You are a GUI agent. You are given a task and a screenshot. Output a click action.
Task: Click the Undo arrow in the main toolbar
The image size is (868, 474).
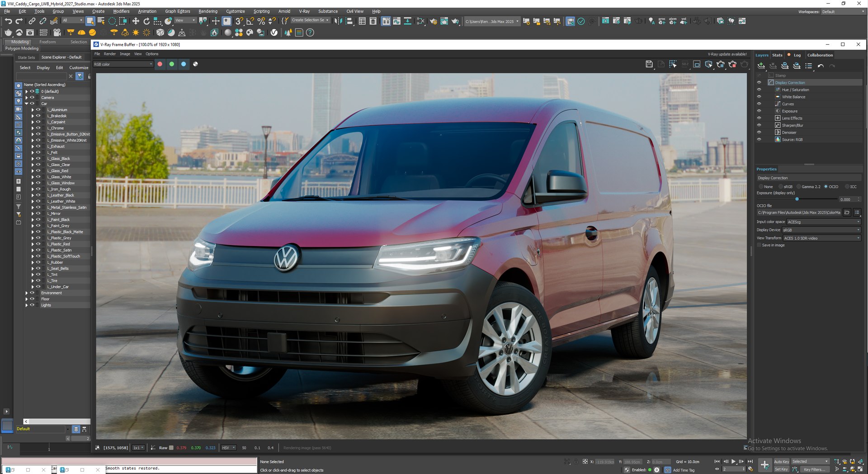click(x=8, y=21)
